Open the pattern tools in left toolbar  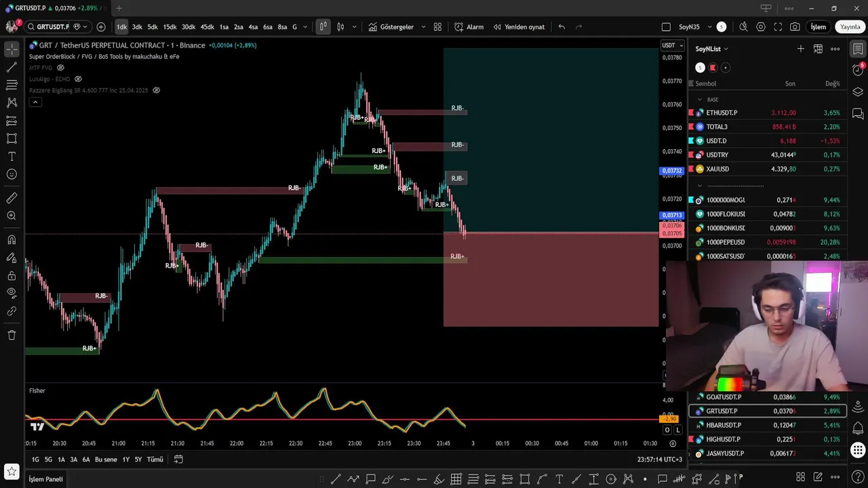[x=12, y=102]
